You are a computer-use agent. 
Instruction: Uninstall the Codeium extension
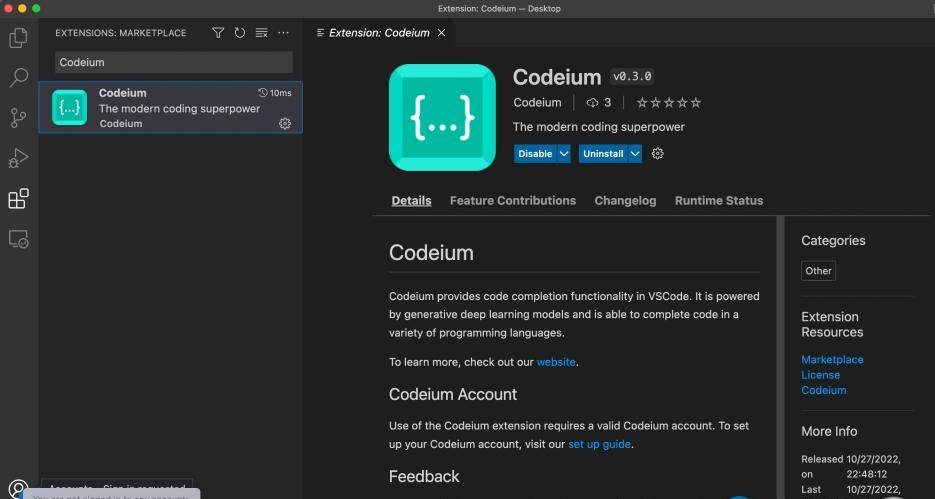coord(603,153)
